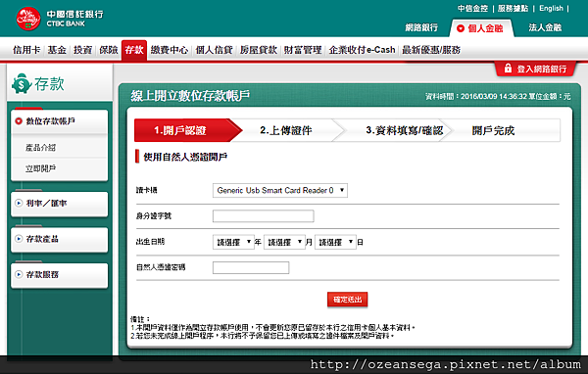Screen dimensions: 588x374
Task: Click the 身分證字號 input field
Action: pos(264,216)
